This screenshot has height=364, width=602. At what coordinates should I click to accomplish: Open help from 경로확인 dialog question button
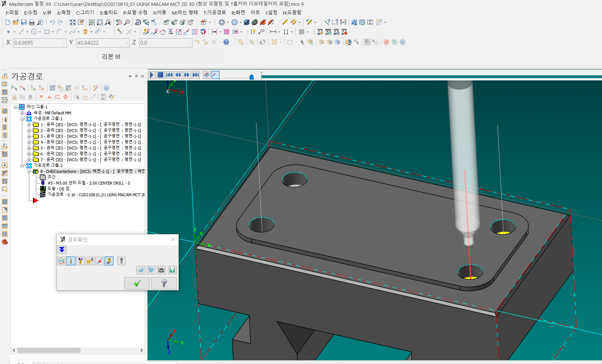(164, 283)
